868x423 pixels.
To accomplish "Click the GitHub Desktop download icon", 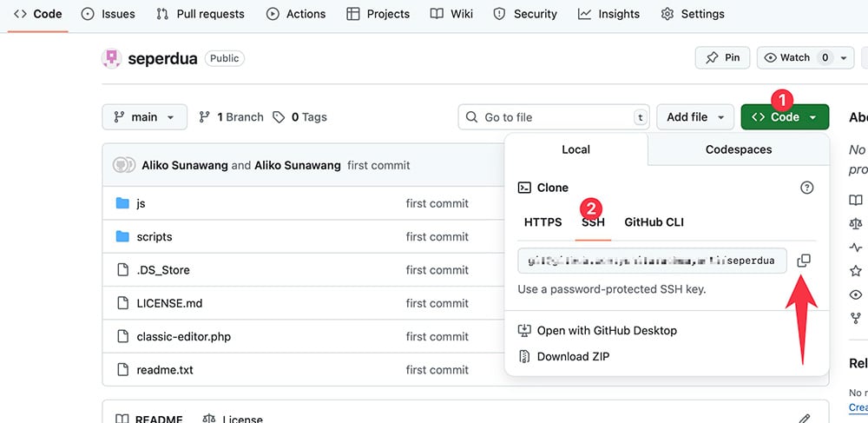I will coord(524,331).
